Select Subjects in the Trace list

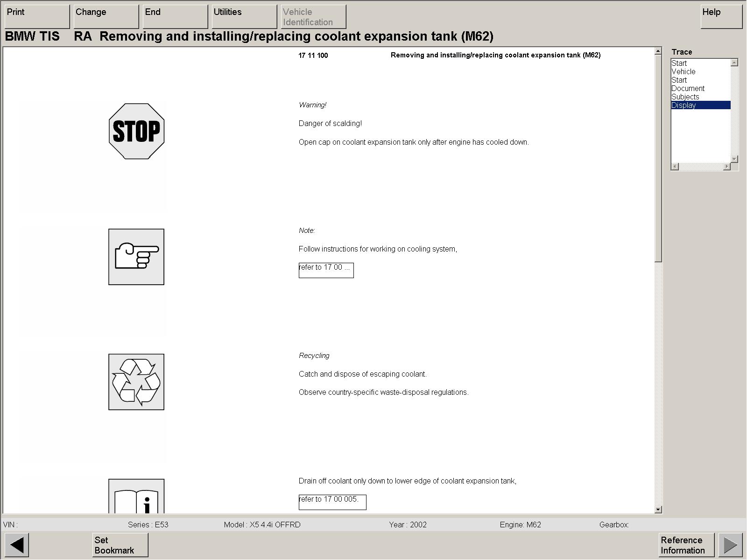point(685,97)
